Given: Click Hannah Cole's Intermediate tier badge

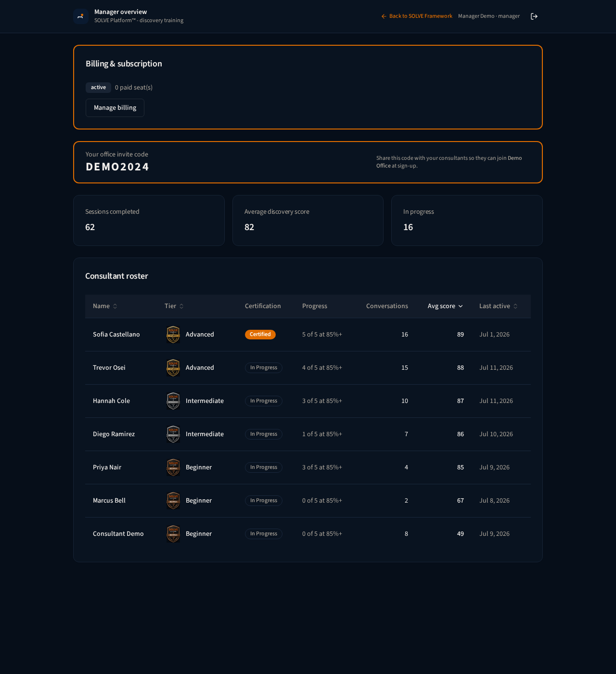Looking at the screenshot, I should coord(173,401).
